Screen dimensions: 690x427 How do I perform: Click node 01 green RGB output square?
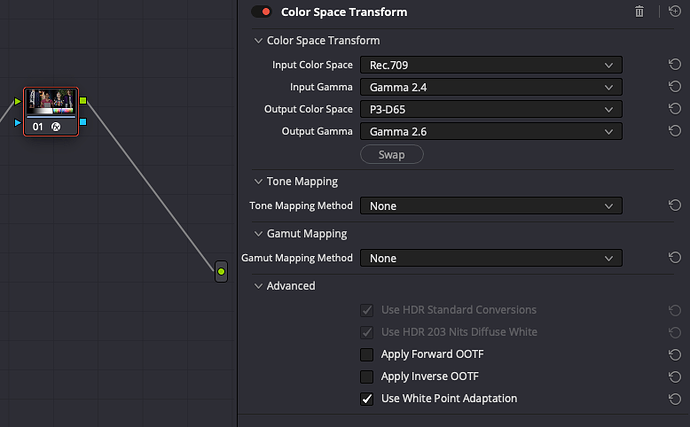(83, 101)
